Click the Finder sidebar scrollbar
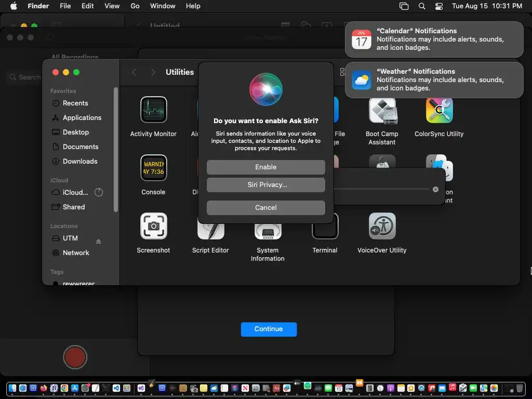Image resolution: width=532 pixels, height=399 pixels. click(x=116, y=150)
